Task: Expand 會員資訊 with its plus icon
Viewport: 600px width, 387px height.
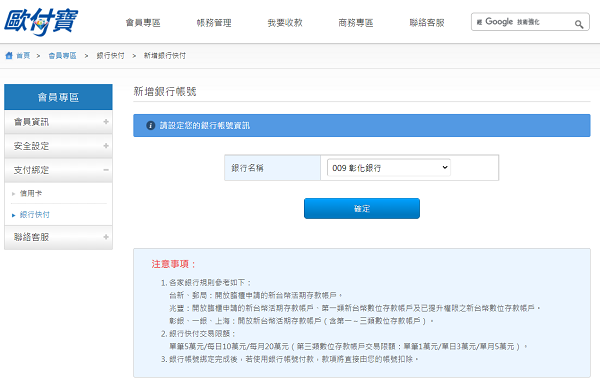Action: point(106,122)
